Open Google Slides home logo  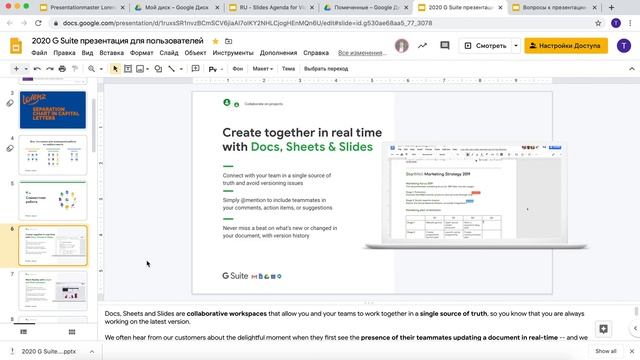[16, 46]
